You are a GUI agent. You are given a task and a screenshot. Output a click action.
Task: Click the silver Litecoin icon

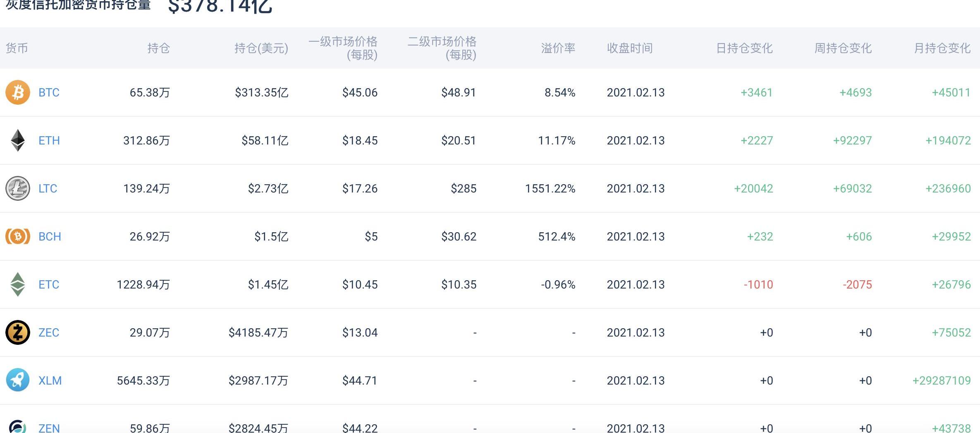tap(17, 188)
